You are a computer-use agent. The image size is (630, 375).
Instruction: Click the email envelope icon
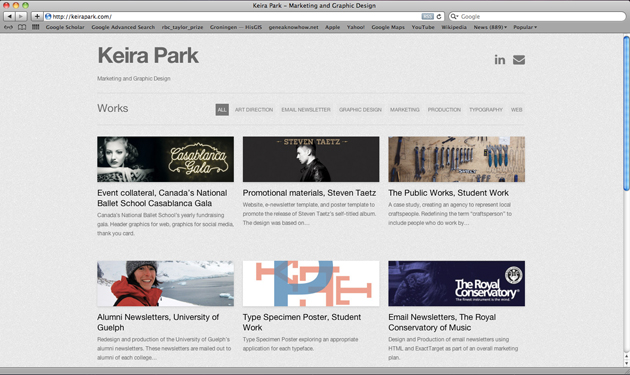click(519, 60)
